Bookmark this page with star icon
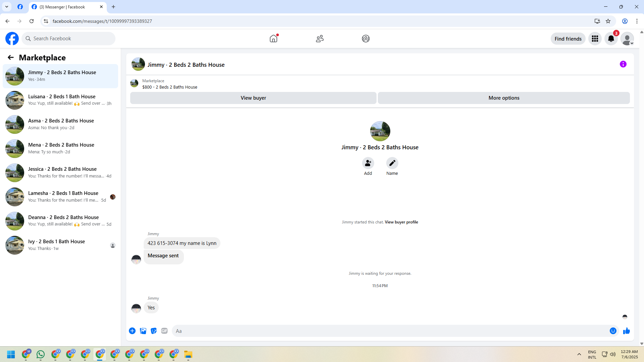This screenshot has width=644, height=362. (x=608, y=21)
